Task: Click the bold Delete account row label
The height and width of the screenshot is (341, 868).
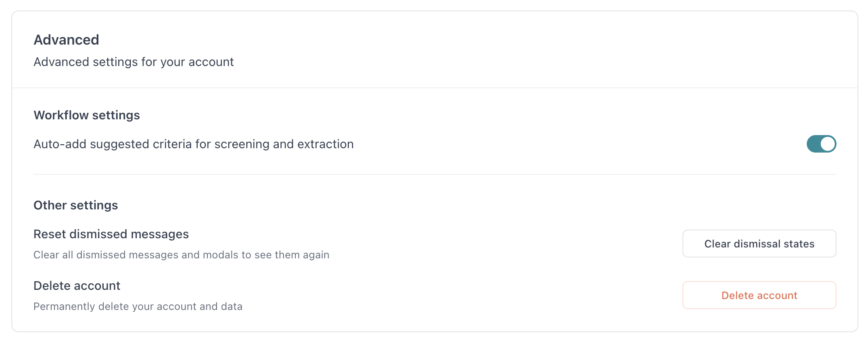Action: (77, 286)
